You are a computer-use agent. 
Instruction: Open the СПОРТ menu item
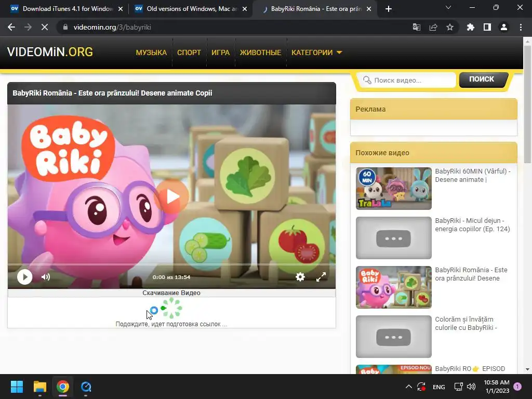pos(189,52)
